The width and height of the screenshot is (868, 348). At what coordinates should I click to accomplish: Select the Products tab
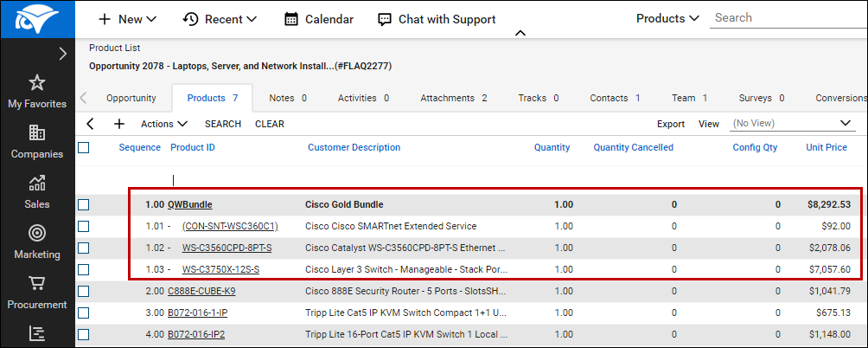(213, 98)
